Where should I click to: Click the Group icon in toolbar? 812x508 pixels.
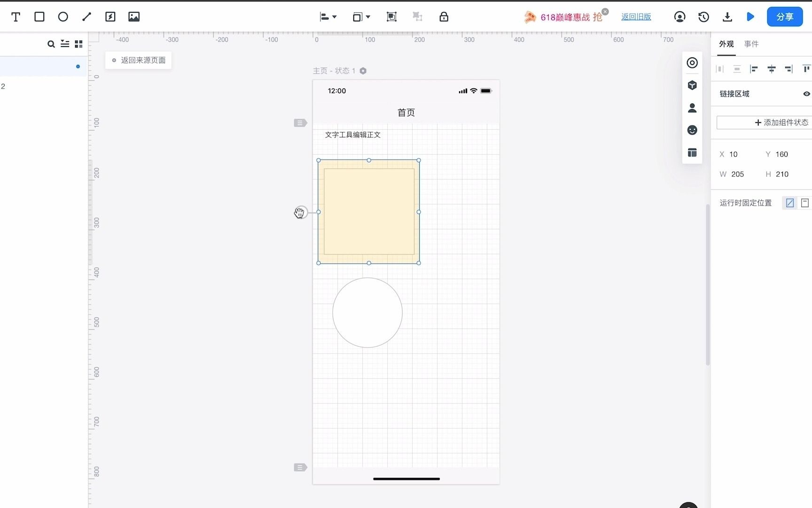point(391,17)
